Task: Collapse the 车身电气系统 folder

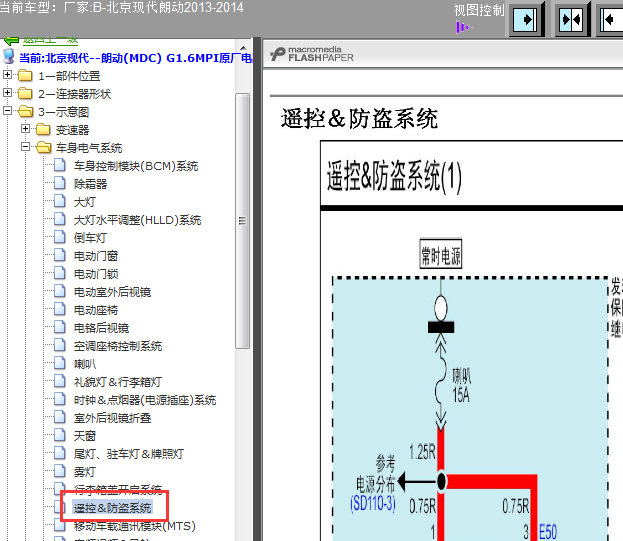Action: 25,147
